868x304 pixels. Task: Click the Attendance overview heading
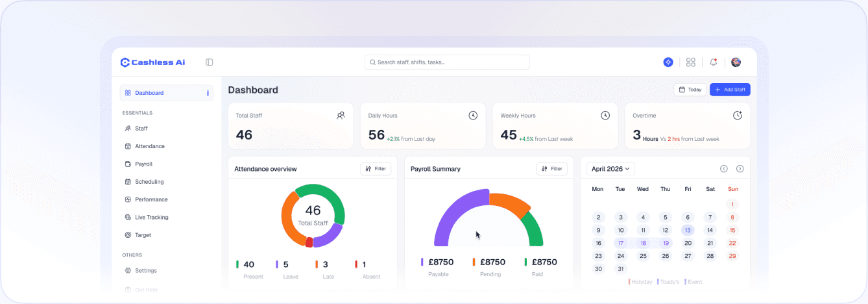(265, 169)
